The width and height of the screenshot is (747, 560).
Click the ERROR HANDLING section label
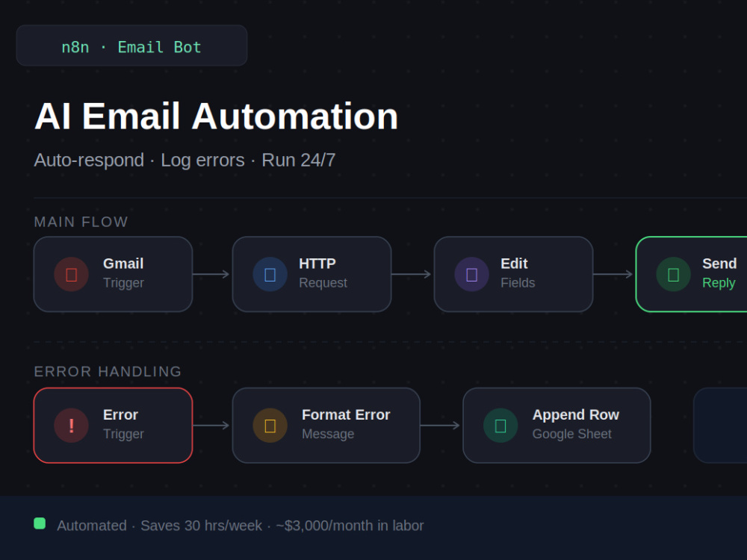(108, 371)
